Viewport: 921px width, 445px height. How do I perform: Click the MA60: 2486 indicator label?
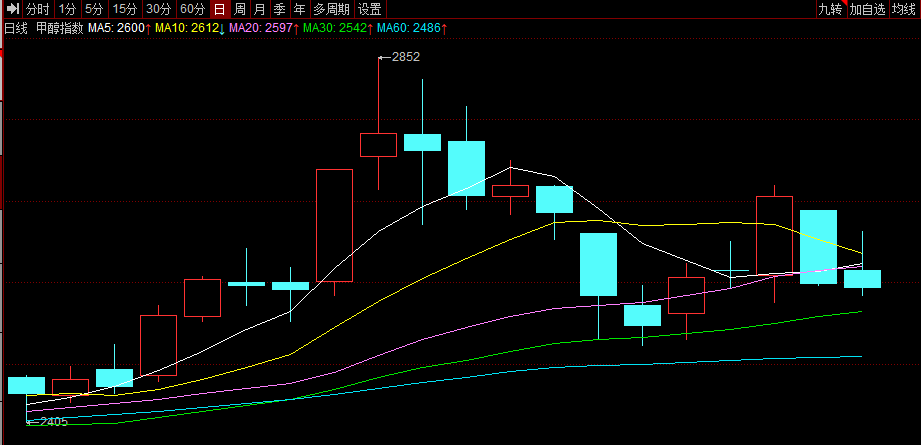point(409,28)
